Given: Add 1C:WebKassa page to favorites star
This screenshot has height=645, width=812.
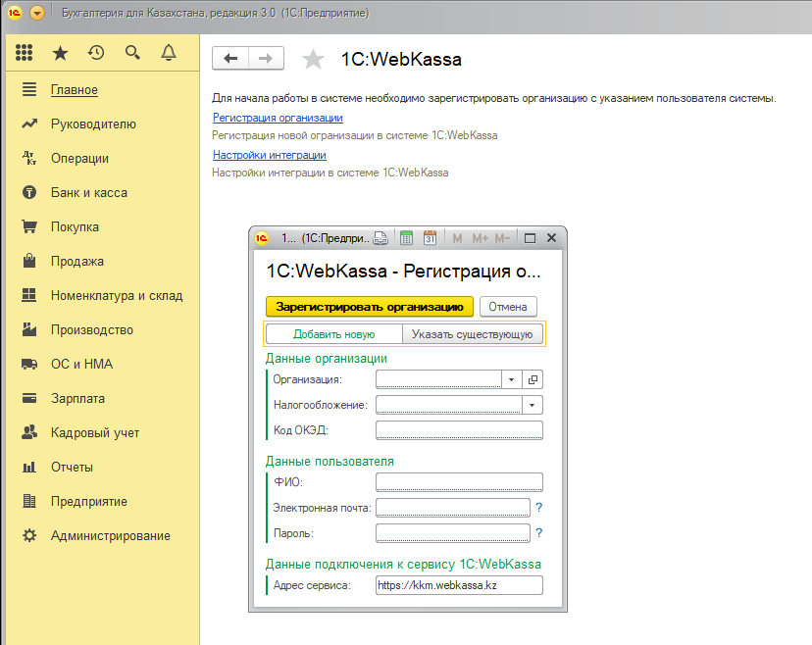Looking at the screenshot, I should [x=313, y=59].
